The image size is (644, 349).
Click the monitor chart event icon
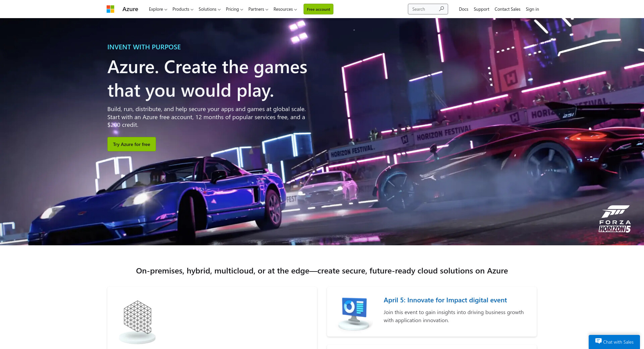[x=355, y=314]
